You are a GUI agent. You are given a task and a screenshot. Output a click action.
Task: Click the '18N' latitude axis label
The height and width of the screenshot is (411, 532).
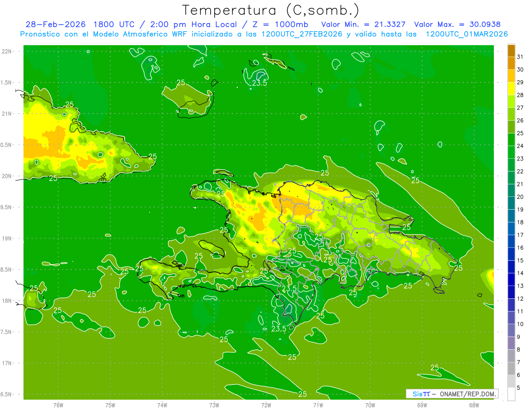pyautogui.click(x=6, y=301)
